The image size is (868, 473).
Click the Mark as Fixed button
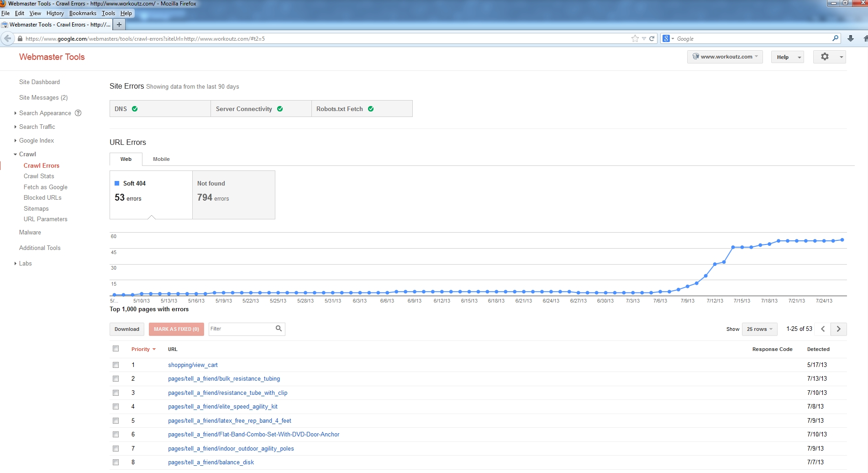point(176,329)
